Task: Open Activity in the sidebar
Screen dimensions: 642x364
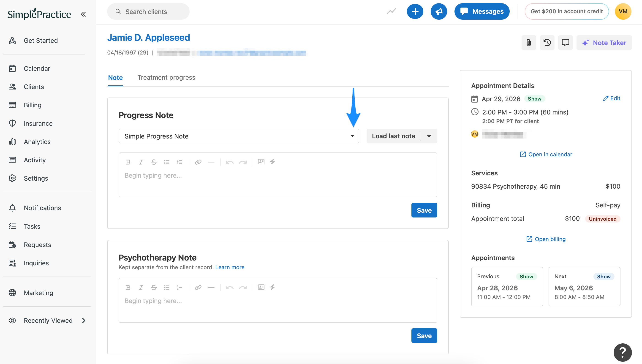Action: click(35, 160)
